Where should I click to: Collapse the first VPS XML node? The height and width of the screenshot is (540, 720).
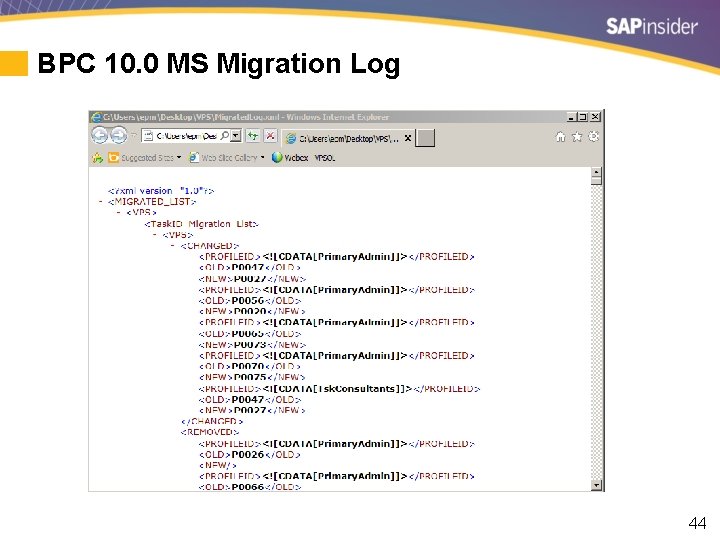click(118, 213)
